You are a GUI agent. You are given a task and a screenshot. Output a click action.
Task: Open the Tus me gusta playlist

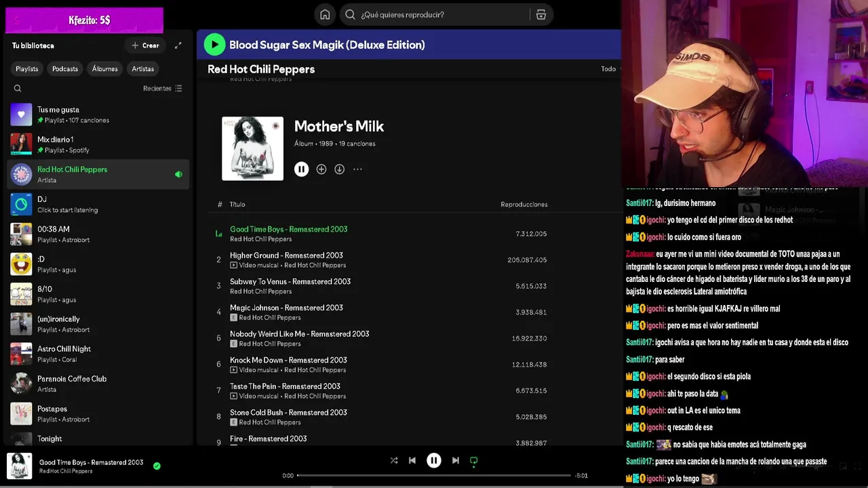(x=98, y=115)
